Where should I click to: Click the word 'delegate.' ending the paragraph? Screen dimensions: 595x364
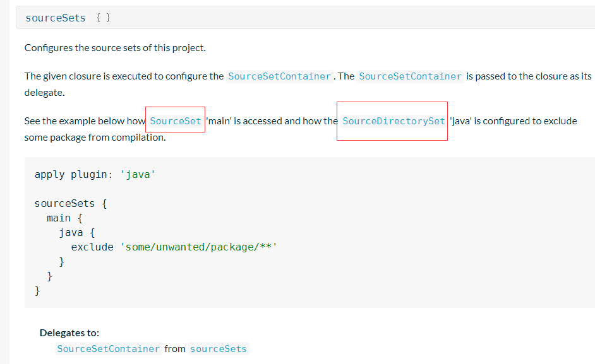[x=44, y=92]
